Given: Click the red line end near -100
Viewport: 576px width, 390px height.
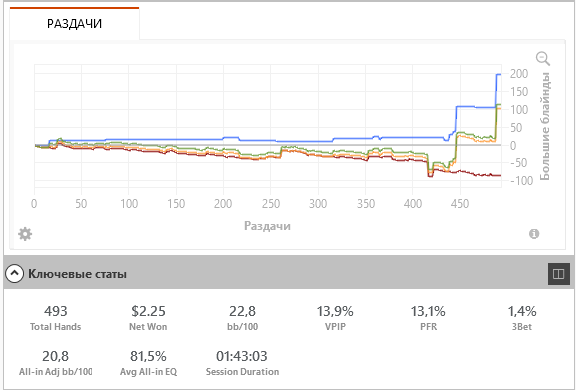Looking at the screenshot, I should pyautogui.click(x=498, y=176).
